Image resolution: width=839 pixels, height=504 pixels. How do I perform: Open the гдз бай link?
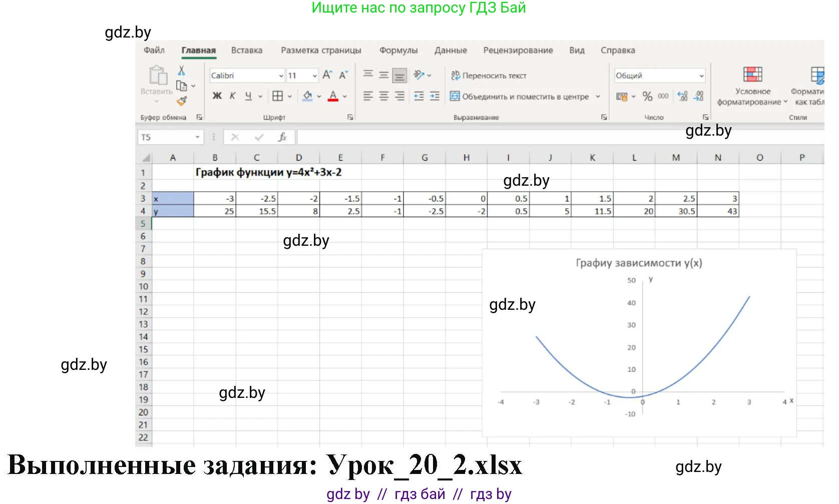419,494
